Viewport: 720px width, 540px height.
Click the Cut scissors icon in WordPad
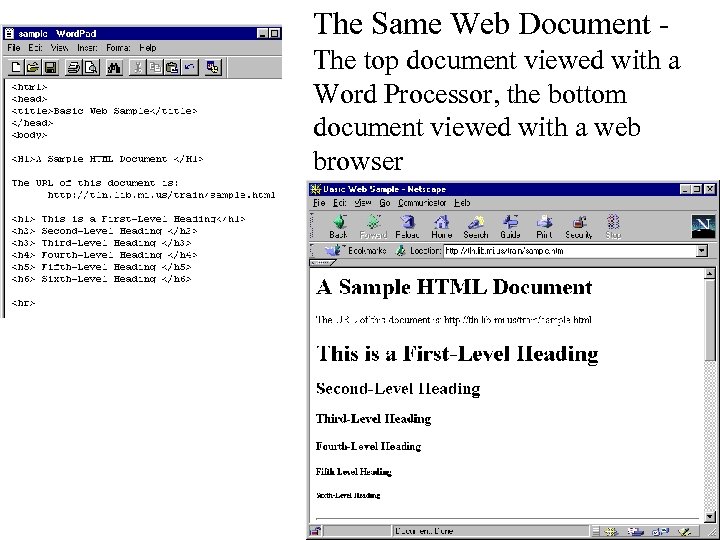point(137,68)
